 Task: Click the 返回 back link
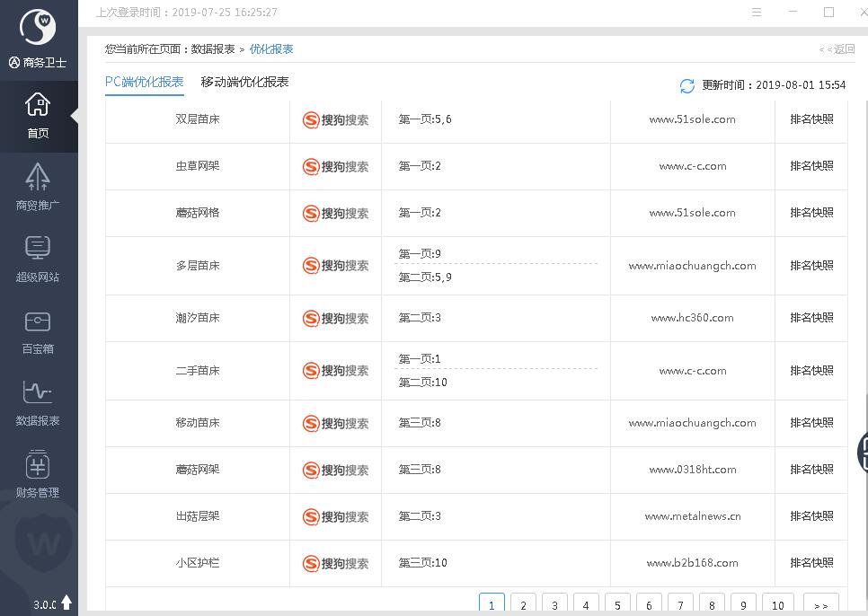click(837, 49)
